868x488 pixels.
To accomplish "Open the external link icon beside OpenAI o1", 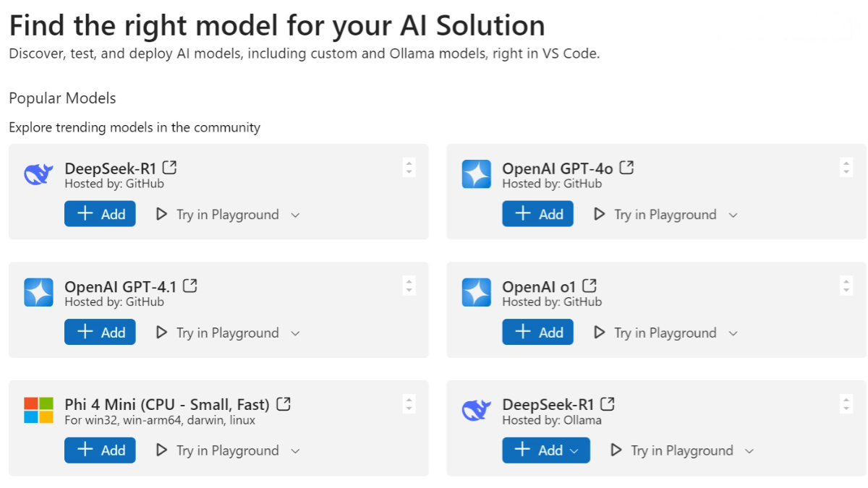I will point(590,286).
